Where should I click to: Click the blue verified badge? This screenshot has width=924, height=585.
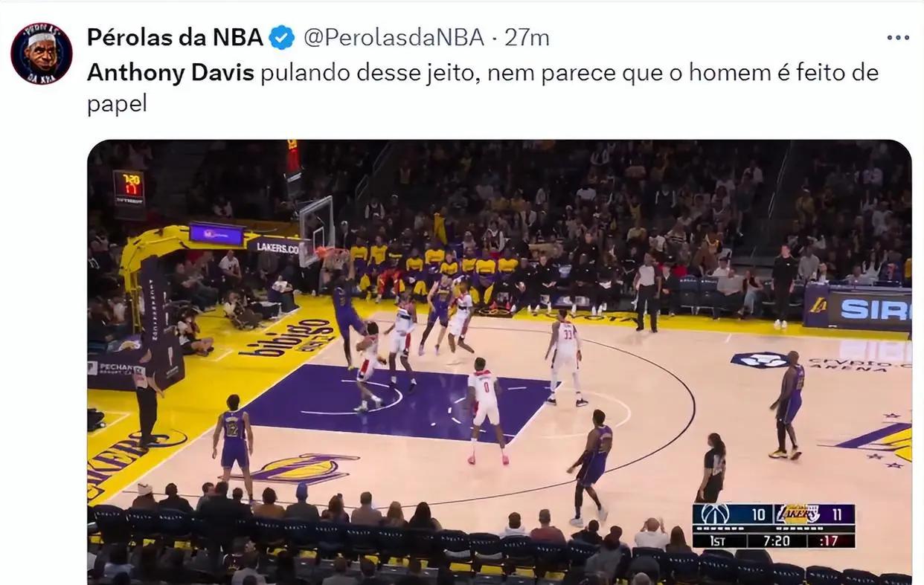coord(281,37)
